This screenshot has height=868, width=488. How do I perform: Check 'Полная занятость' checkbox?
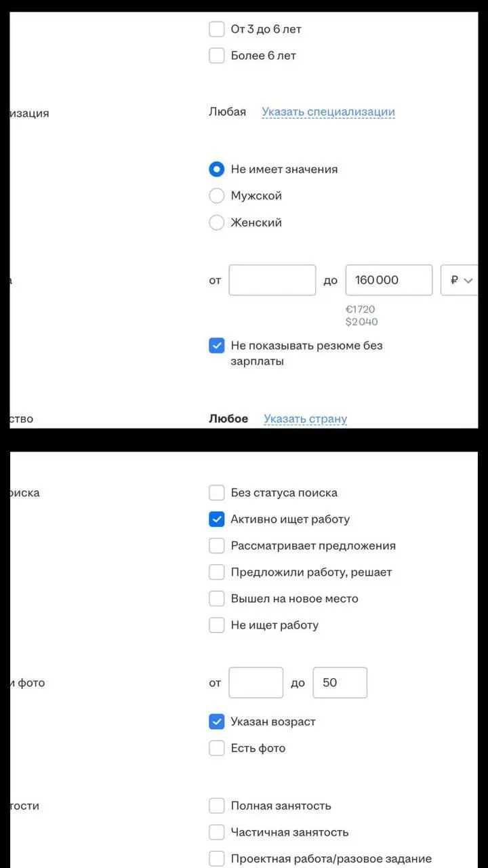217,806
